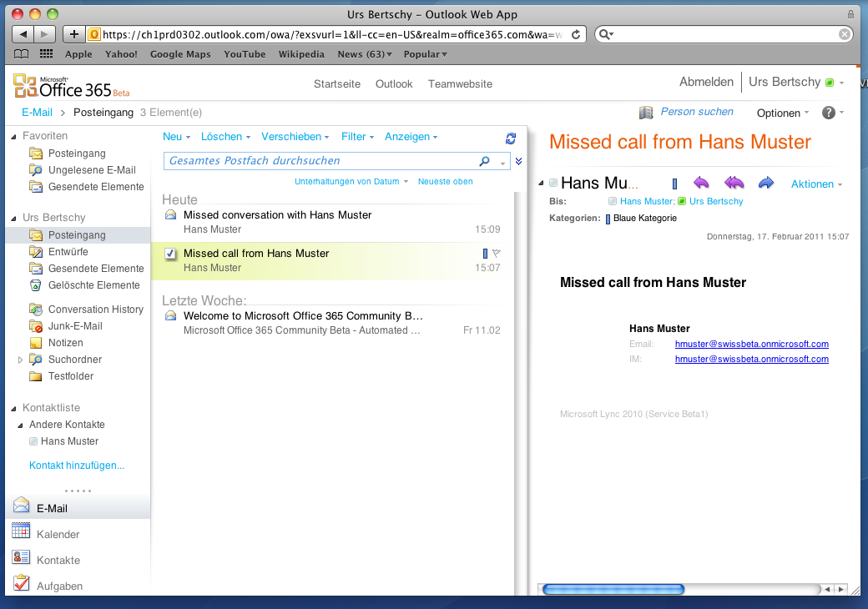
Task: Open the bookmarks book icon
Action: pos(22,53)
